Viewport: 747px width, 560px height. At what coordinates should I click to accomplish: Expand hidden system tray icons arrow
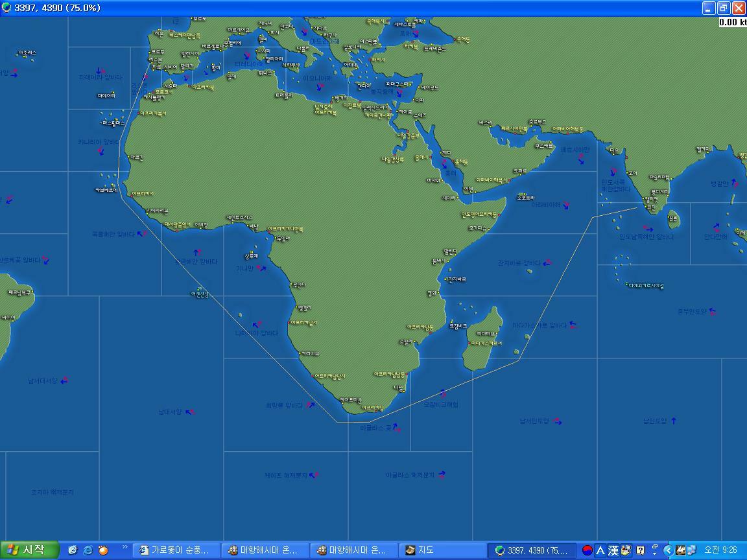(668, 550)
